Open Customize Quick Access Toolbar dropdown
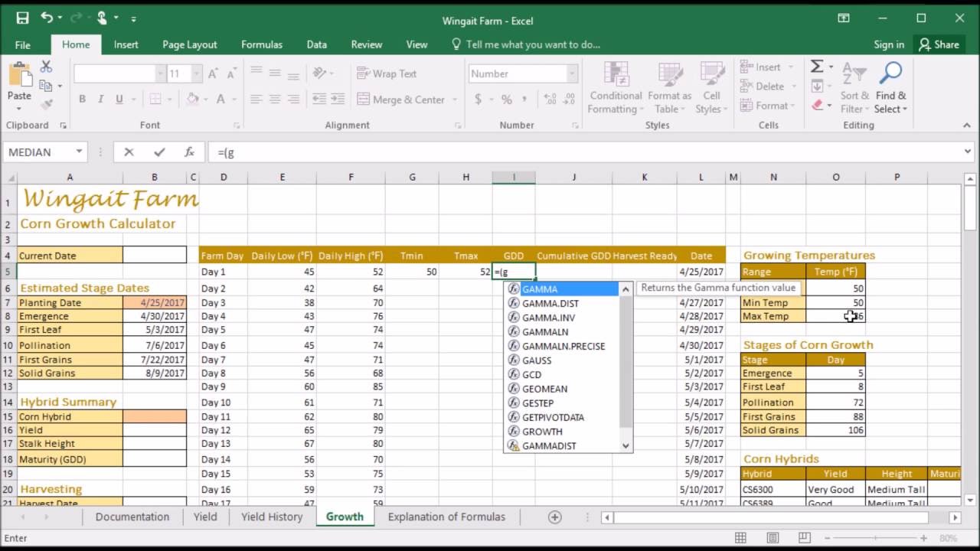This screenshot has height=551, width=980. click(133, 18)
